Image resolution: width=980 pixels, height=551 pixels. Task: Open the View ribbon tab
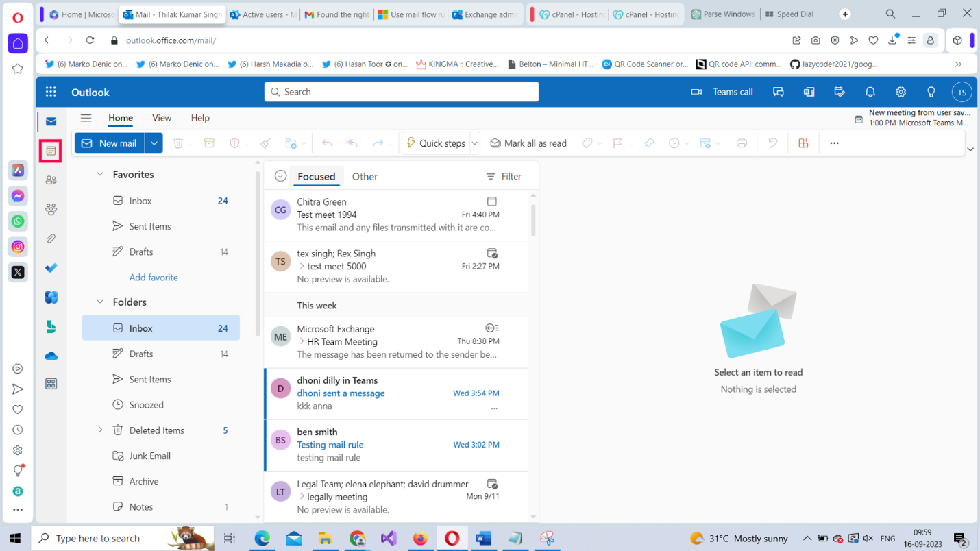pyautogui.click(x=162, y=118)
